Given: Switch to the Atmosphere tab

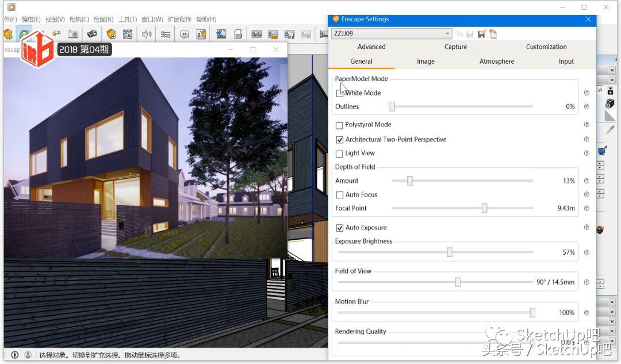Looking at the screenshot, I should [x=496, y=62].
